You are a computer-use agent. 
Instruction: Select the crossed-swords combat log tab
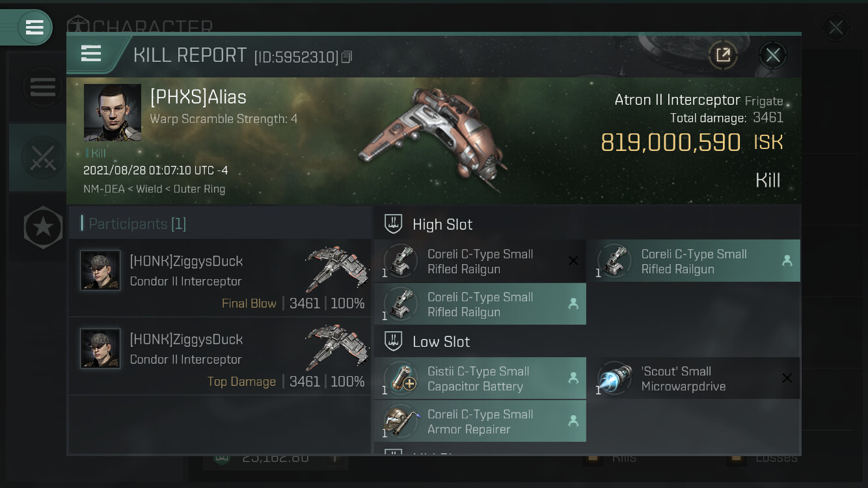coord(42,157)
